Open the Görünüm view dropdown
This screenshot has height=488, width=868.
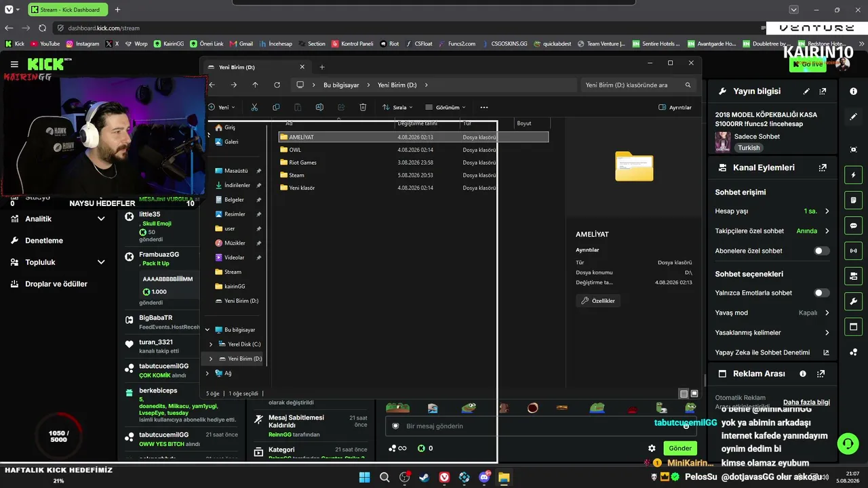point(446,107)
